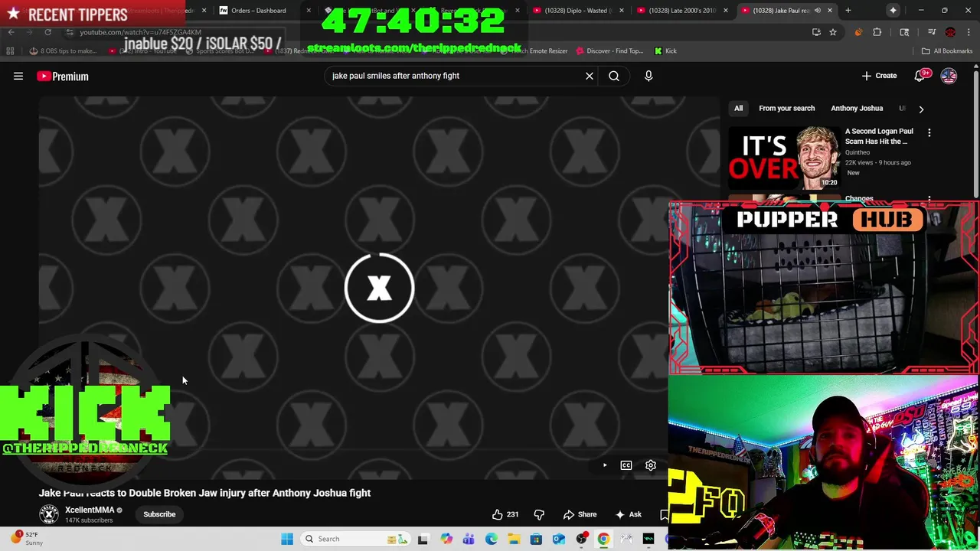Image resolution: width=980 pixels, height=551 pixels.
Task: Click the Create button
Action: click(x=879, y=76)
